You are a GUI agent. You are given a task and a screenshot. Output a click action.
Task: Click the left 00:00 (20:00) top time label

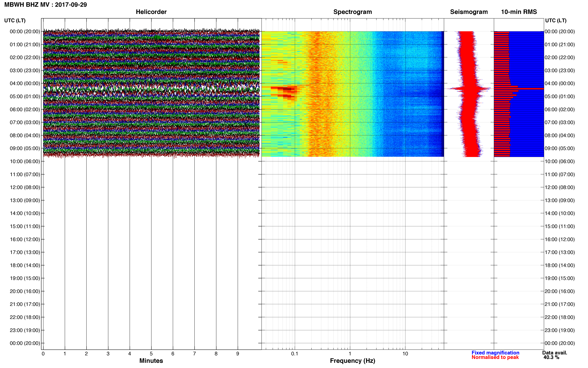point(25,32)
